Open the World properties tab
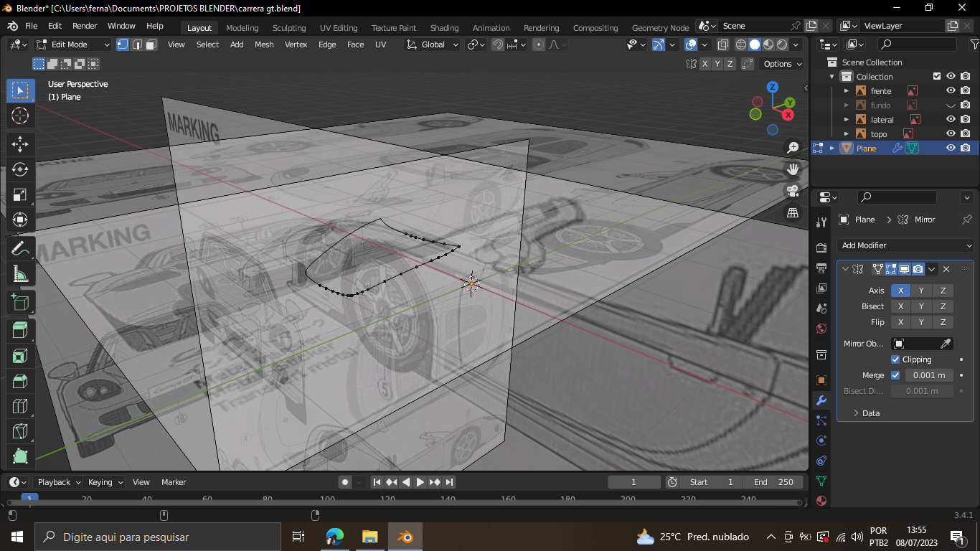Screen dimensions: 980x551 (821, 329)
